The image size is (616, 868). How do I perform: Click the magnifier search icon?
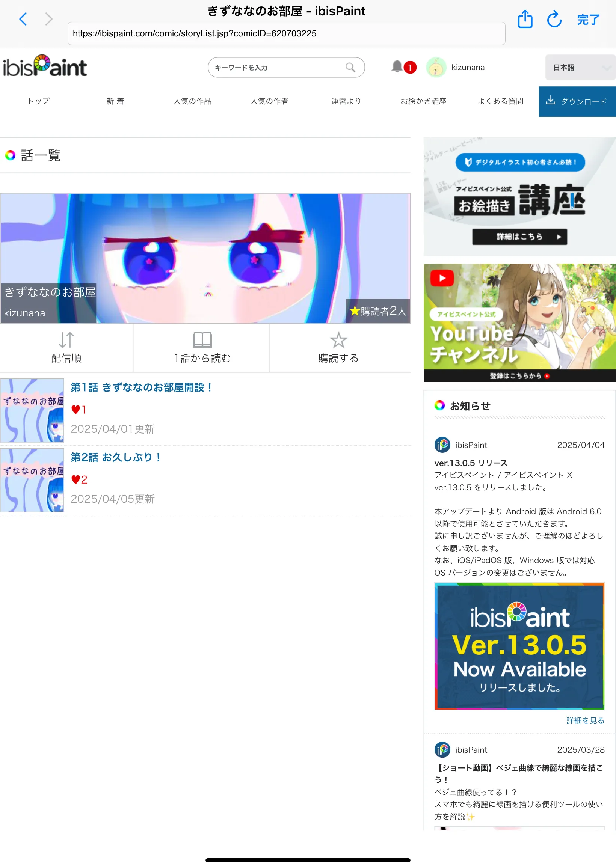pyautogui.click(x=350, y=68)
